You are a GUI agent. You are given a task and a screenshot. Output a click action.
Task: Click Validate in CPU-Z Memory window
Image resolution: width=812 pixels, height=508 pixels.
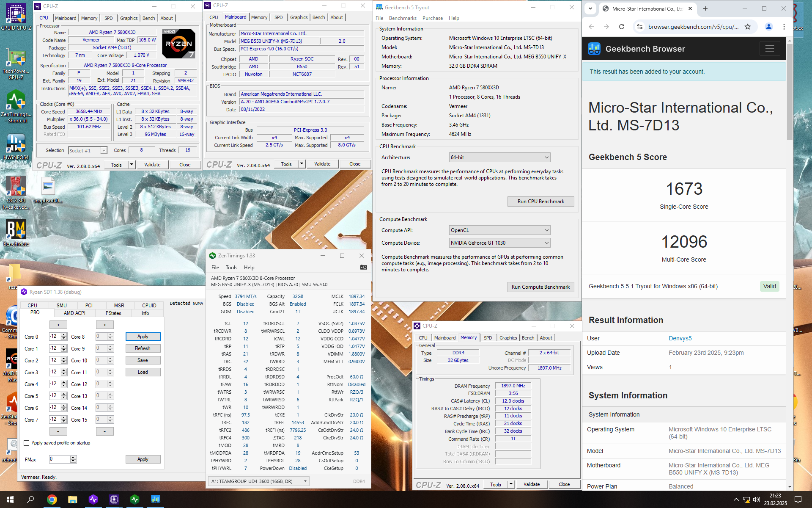coord(532,484)
